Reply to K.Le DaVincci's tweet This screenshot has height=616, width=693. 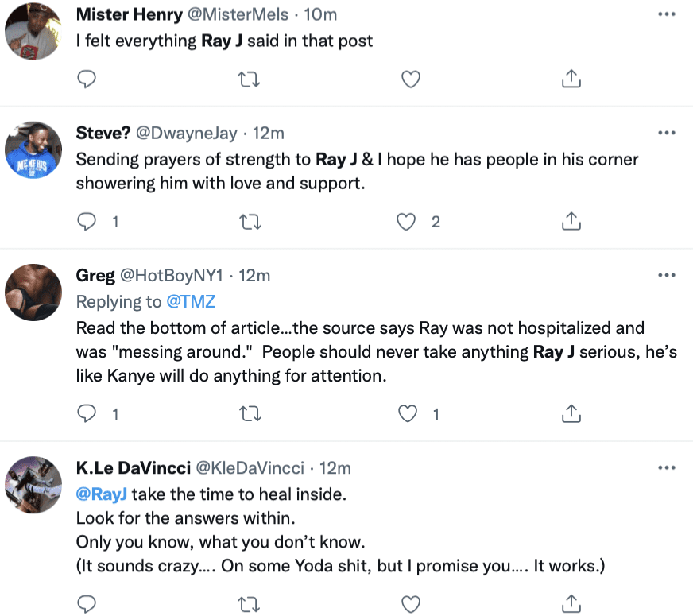point(86,604)
